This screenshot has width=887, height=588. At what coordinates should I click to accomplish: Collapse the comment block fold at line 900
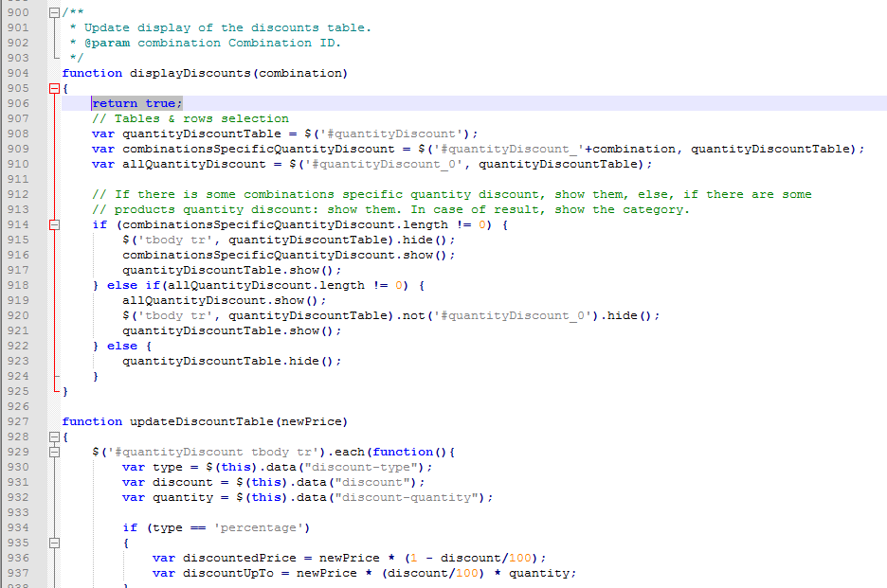[54, 12]
